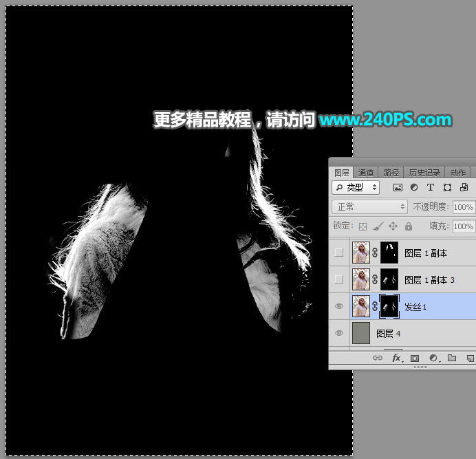
Task: Click the lock transparent pixels icon
Action: tap(363, 226)
